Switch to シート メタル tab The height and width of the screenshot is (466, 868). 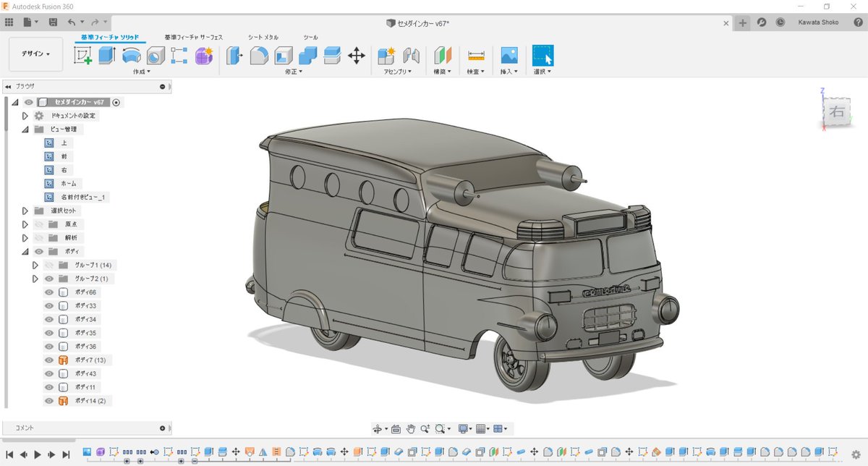point(263,37)
